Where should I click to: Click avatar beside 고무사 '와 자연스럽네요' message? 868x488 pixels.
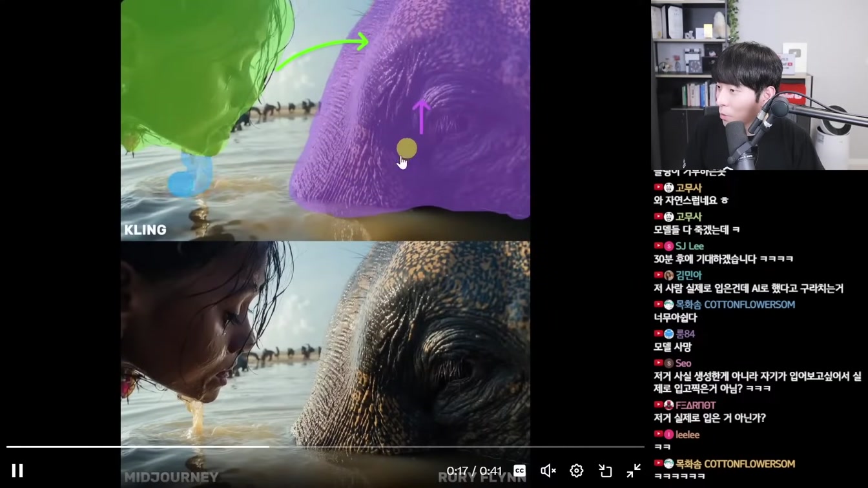[x=668, y=188]
